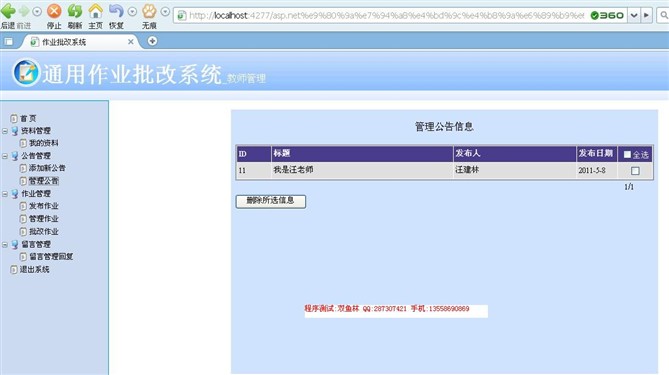Image resolution: width=669 pixels, height=375 pixels.
Task: Select the 资料管理 folder label
Action: point(36,131)
